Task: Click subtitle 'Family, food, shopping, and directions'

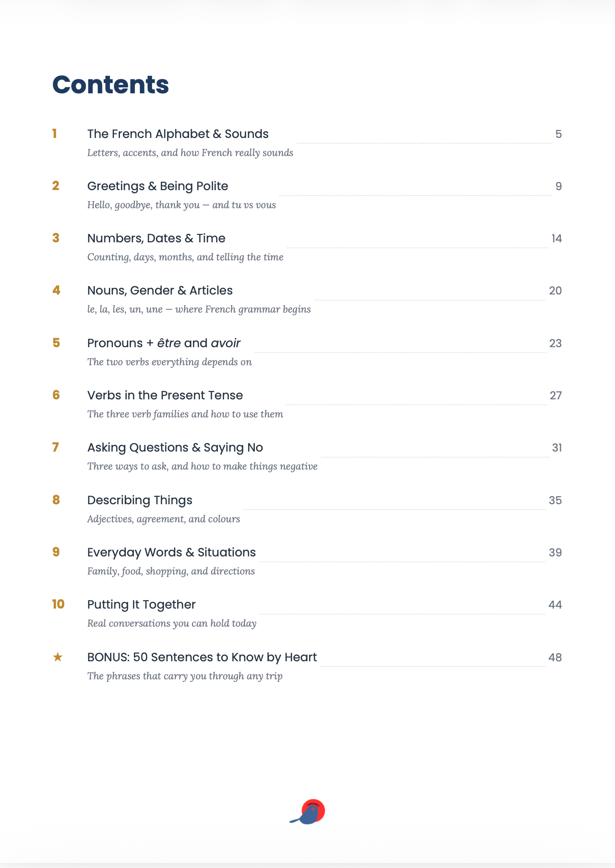Action: [171, 571]
